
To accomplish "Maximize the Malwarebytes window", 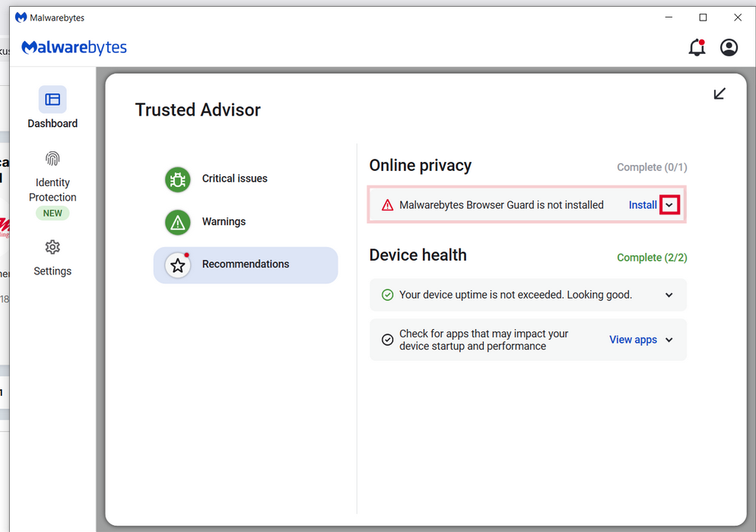I will [703, 17].
